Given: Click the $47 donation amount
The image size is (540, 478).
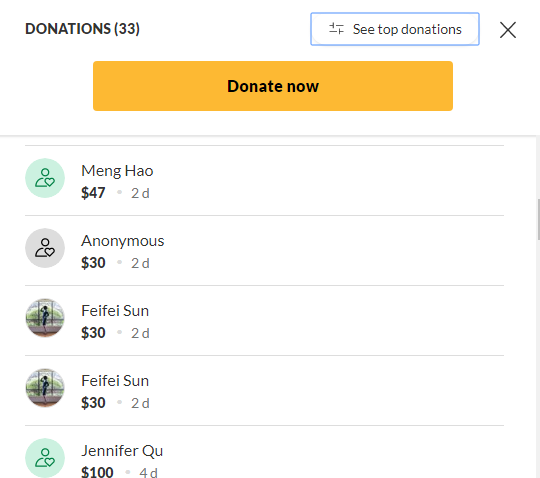Looking at the screenshot, I should (93, 193).
